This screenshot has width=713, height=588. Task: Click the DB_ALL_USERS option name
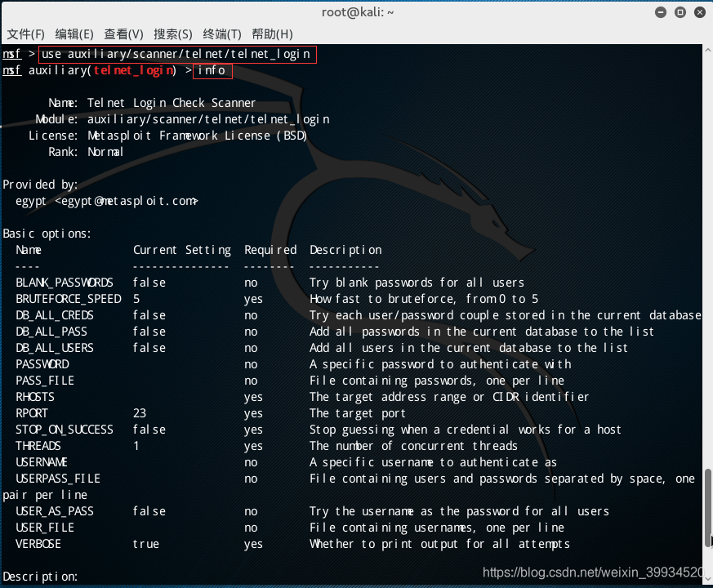pos(55,348)
